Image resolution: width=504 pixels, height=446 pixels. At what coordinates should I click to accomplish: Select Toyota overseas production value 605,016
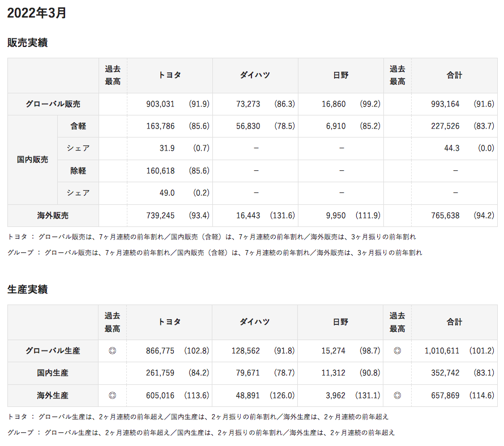(160, 396)
